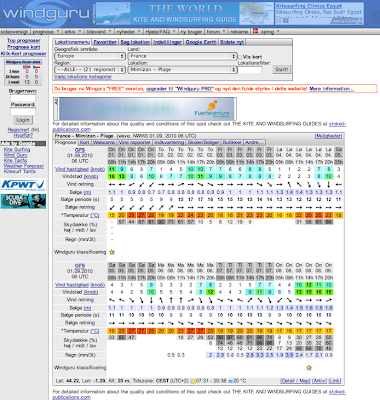
Task: Click the first GFS model link
Action: (x=80, y=150)
